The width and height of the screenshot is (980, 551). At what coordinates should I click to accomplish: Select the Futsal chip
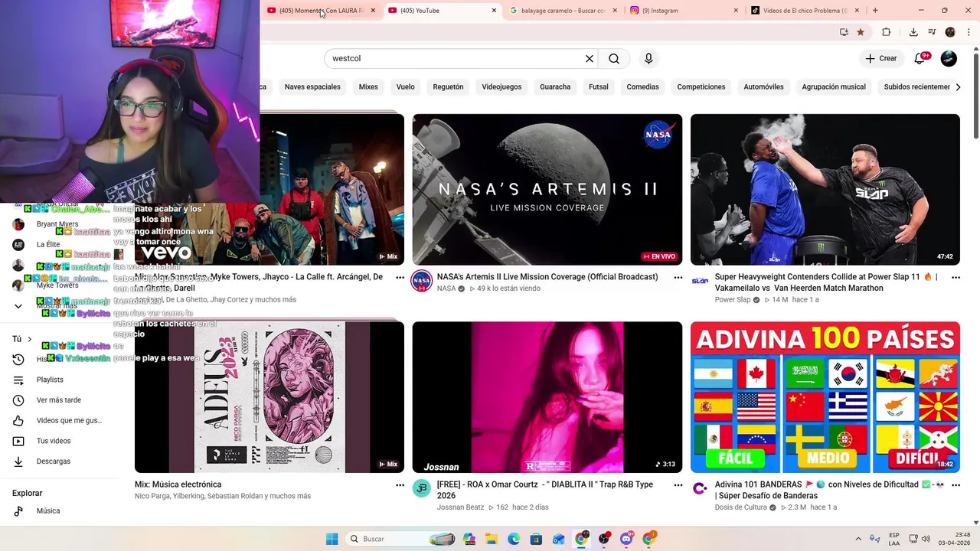(x=599, y=87)
